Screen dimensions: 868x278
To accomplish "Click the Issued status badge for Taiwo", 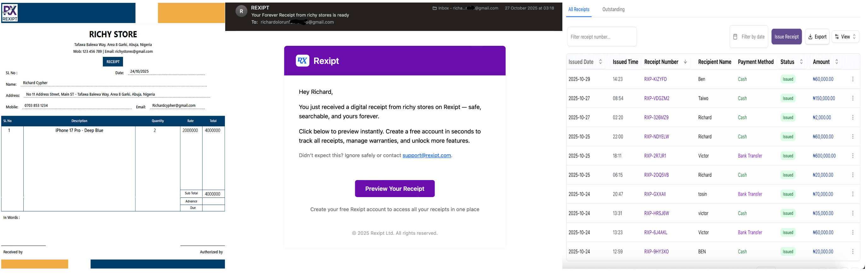I will coord(788,99).
